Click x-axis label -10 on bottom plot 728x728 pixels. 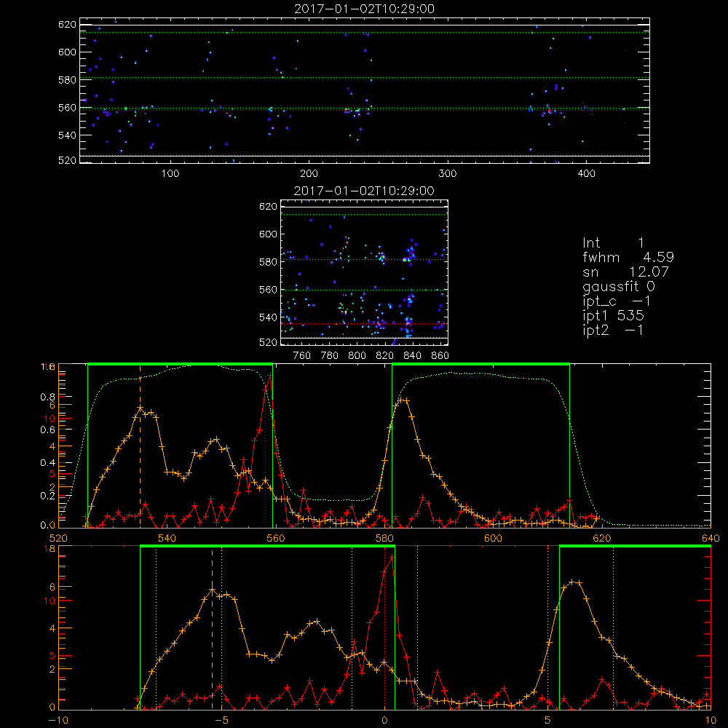58,721
